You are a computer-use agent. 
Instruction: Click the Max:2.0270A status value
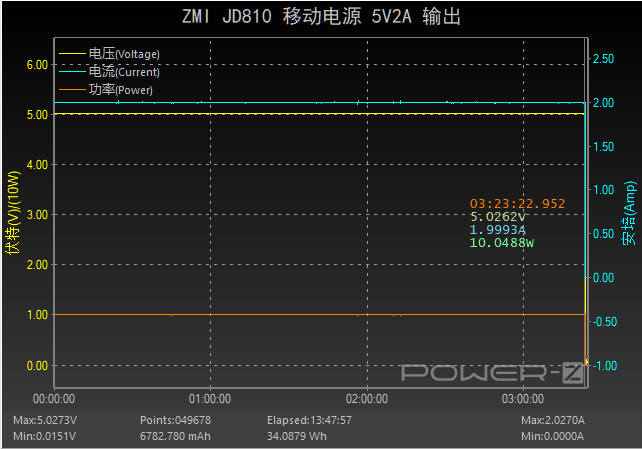coord(553,420)
